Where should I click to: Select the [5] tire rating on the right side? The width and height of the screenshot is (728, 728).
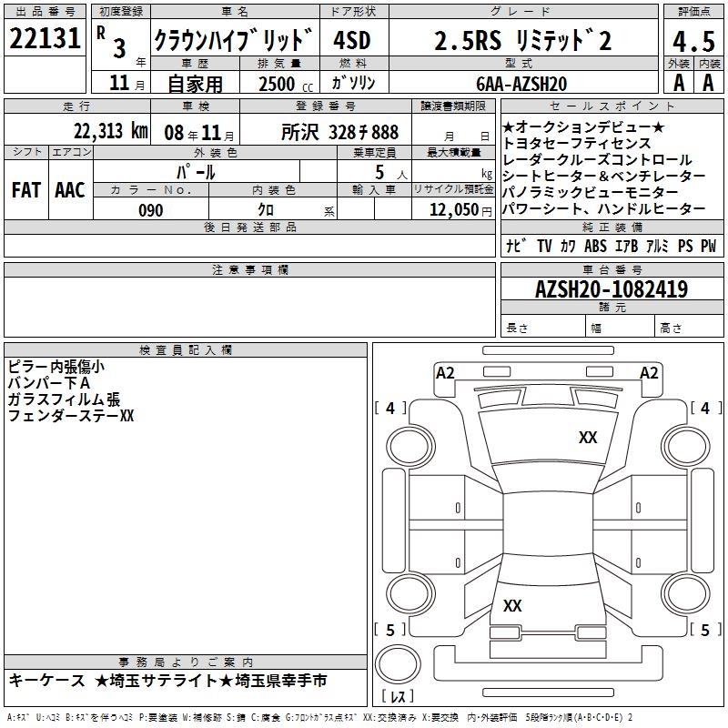click(703, 630)
